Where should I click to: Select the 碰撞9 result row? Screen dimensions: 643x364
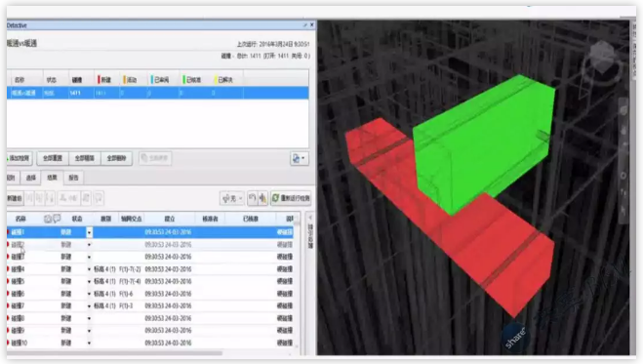tap(150, 331)
